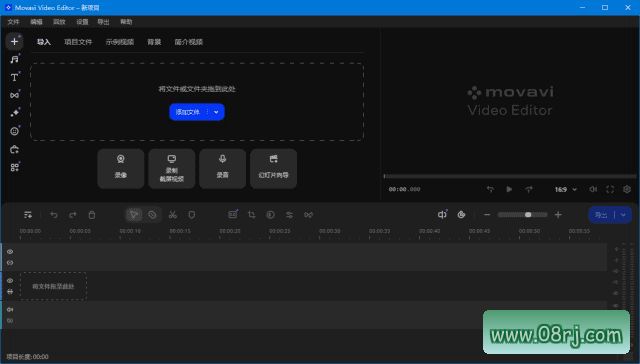Open the "文件" menu

13,22
